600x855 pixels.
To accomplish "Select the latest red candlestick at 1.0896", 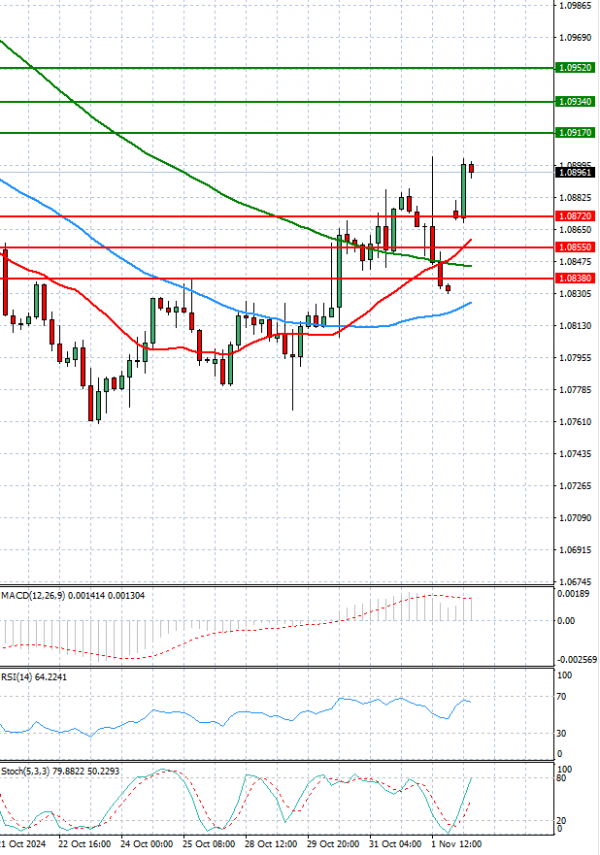I will (471, 168).
